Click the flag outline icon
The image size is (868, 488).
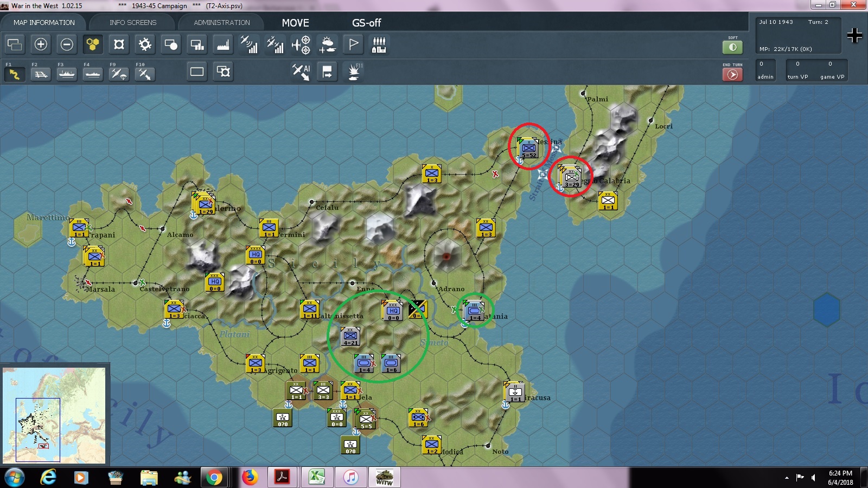click(x=353, y=44)
